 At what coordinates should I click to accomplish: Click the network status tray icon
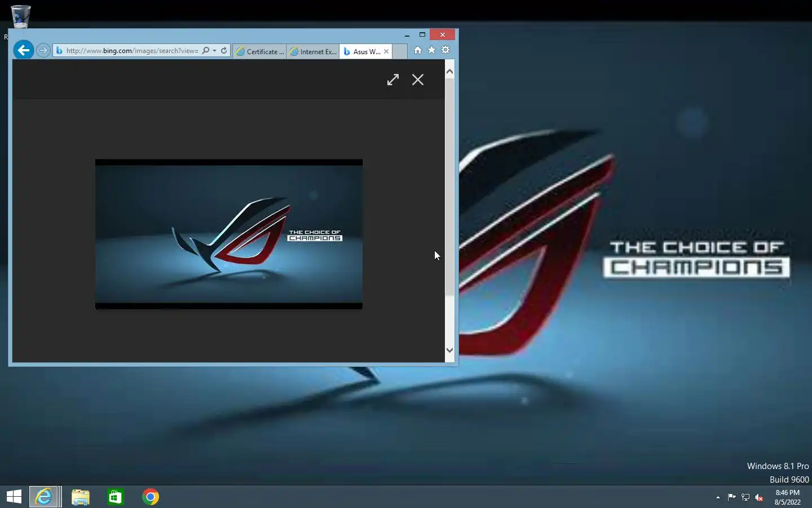click(x=745, y=497)
